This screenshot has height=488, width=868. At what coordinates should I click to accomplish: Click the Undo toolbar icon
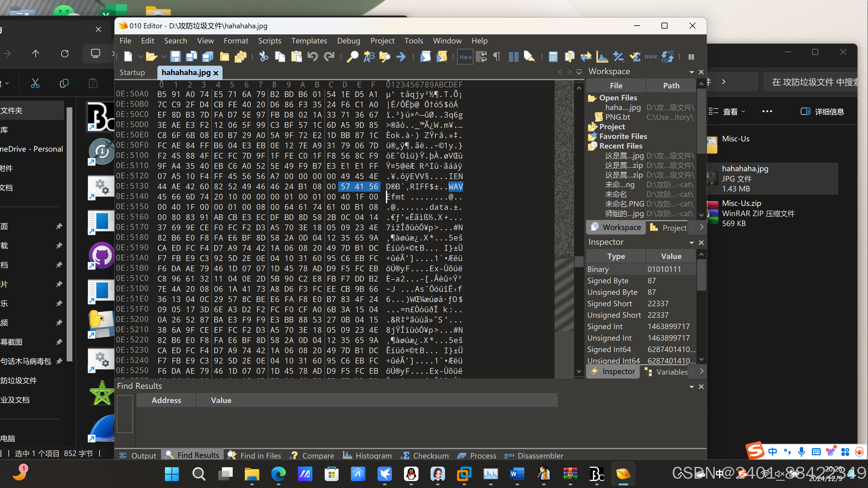[312, 57]
